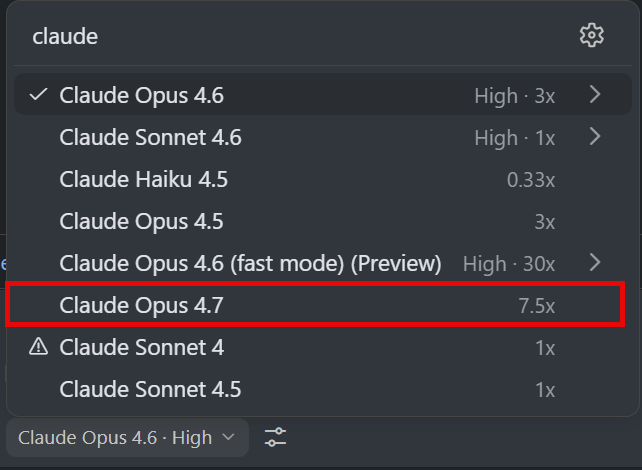Click the 7.5x multiplier for Opus 4.7
Viewport: 642px width, 470px height.
coord(536,306)
